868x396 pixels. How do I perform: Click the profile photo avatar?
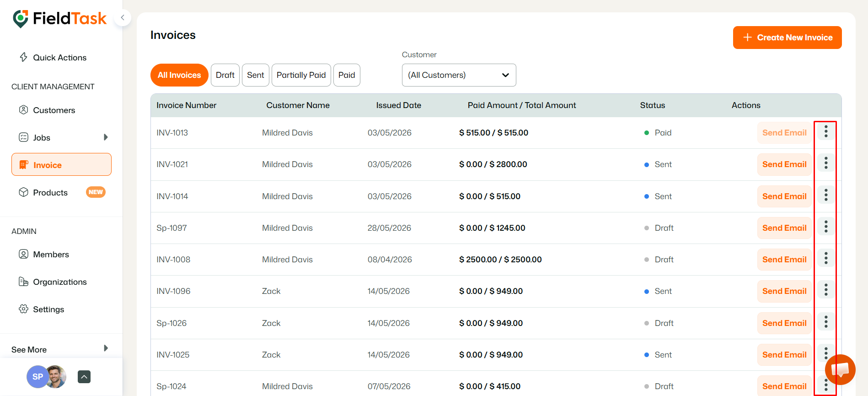coord(57,377)
